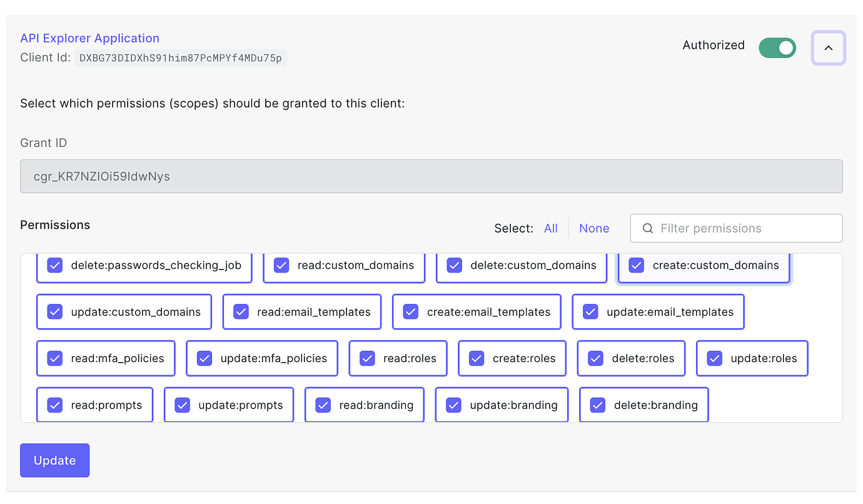Uncheck the delete:passwords_checking_job permission
Viewport: 863px width, 504px height.
(x=54, y=265)
